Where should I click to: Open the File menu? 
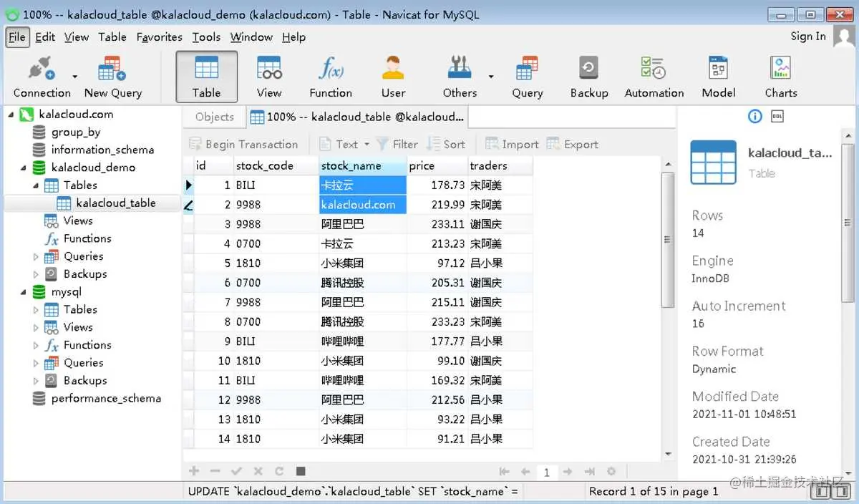coord(17,37)
